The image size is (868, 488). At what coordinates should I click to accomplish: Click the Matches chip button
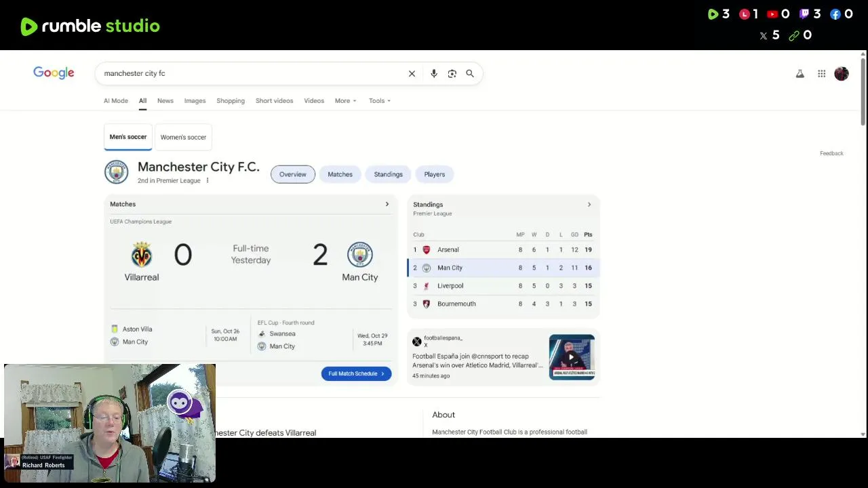pyautogui.click(x=340, y=174)
